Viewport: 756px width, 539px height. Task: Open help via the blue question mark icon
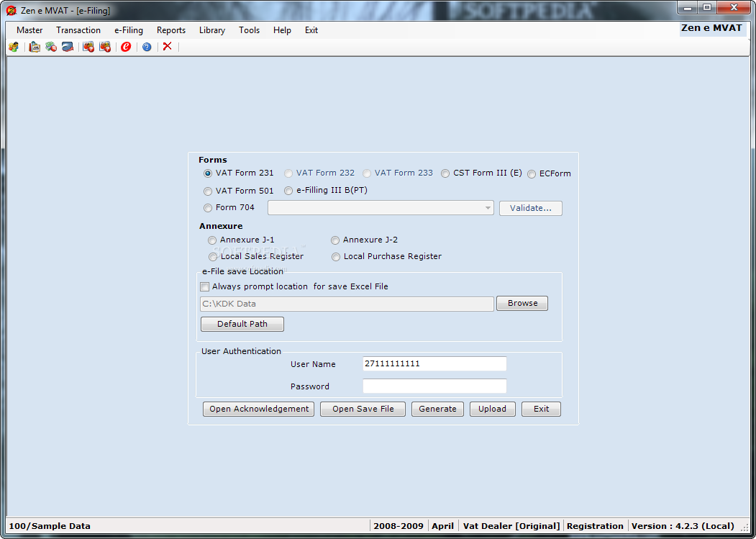pos(147,47)
